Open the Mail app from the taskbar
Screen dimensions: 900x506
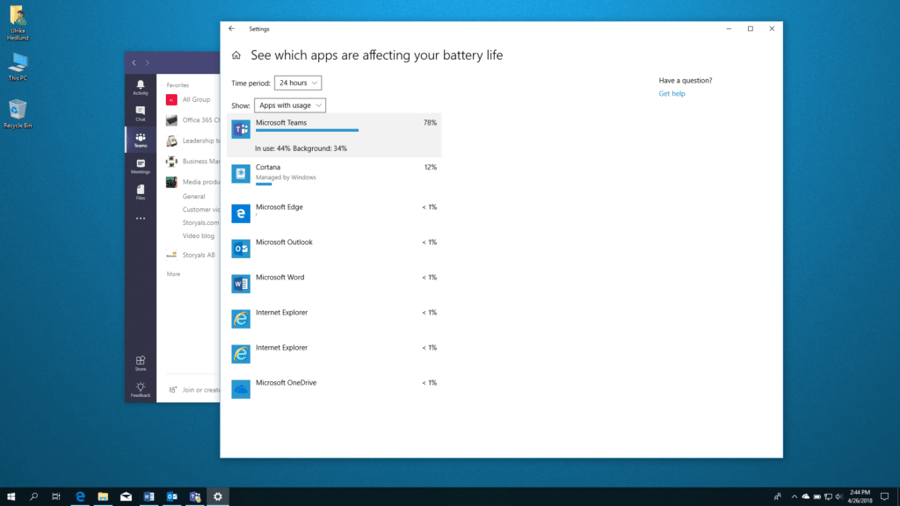pyautogui.click(x=126, y=497)
